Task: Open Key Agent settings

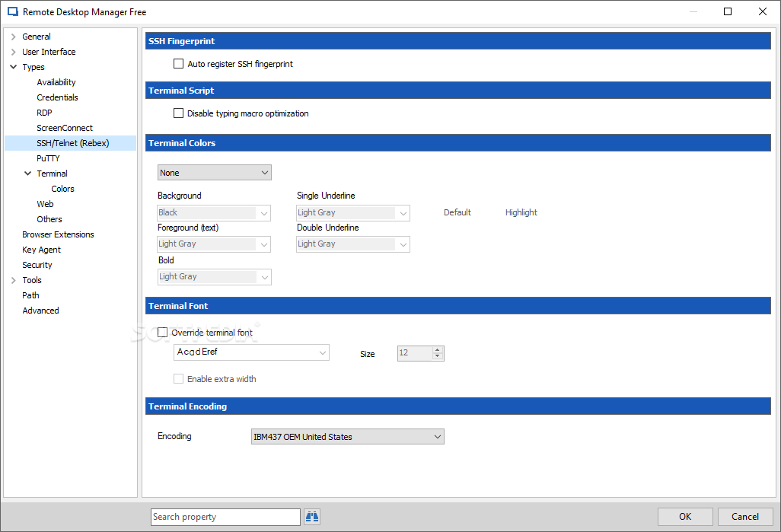Action: (41, 250)
